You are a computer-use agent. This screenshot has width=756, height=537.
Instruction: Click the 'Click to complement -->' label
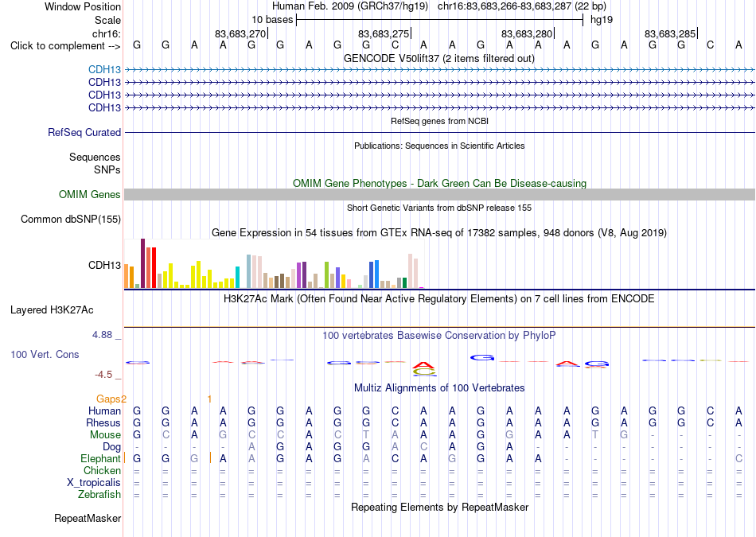click(65, 46)
